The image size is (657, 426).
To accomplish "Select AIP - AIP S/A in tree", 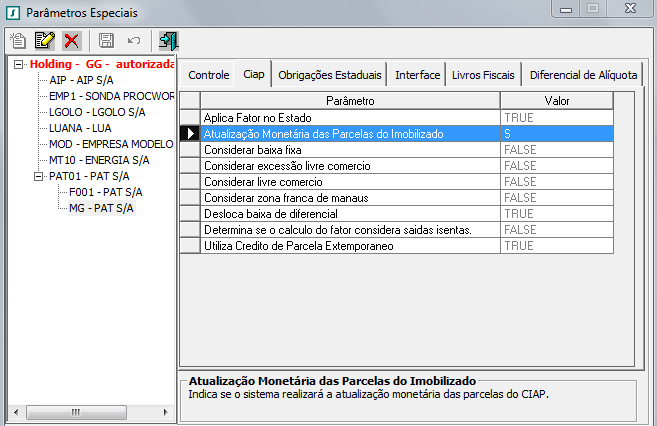I will click(81, 80).
